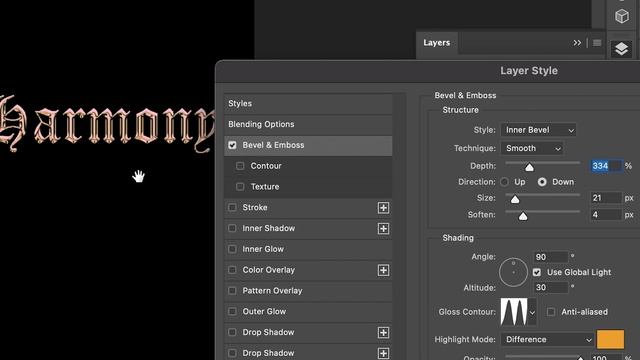Select the Up direction radio button
Screen dimensions: 640x360
(x=504, y=182)
